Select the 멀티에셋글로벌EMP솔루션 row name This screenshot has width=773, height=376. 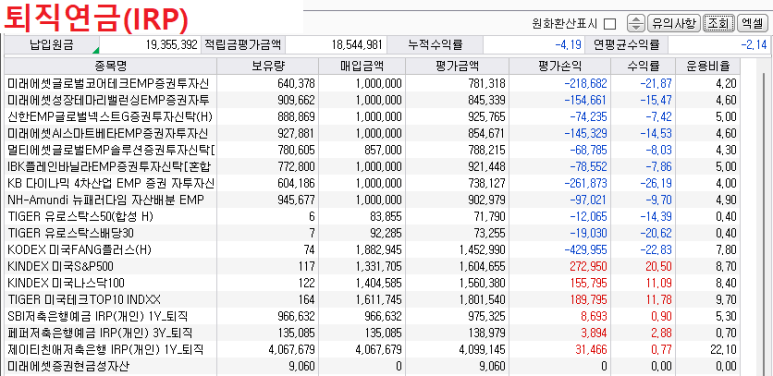click(x=111, y=150)
